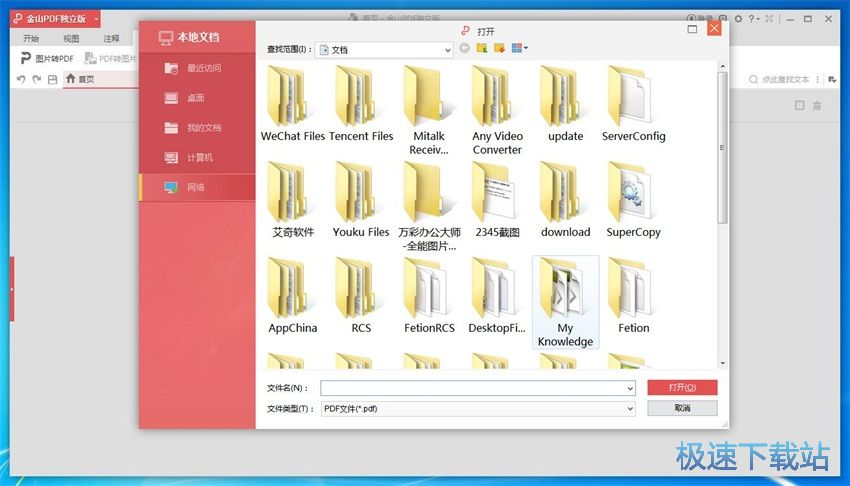Switch to 计算机 in the sidebar
Viewport: 850px width, 486px height.
[x=197, y=157]
